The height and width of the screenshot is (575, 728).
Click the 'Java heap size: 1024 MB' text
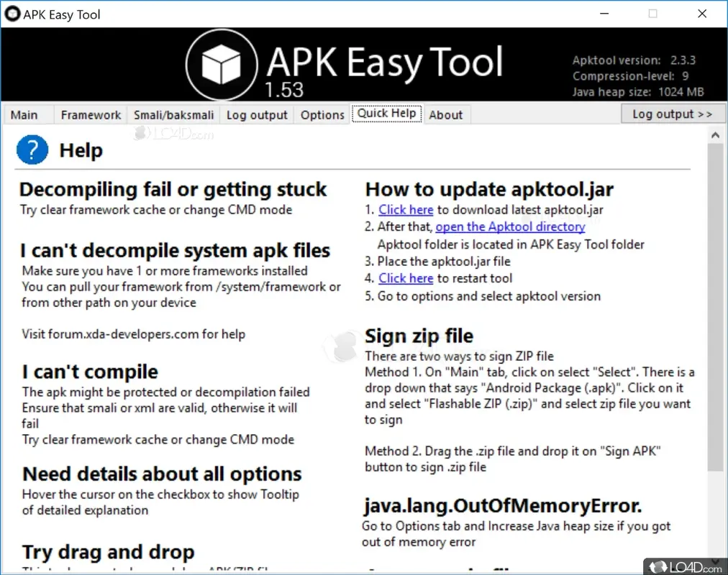(638, 92)
